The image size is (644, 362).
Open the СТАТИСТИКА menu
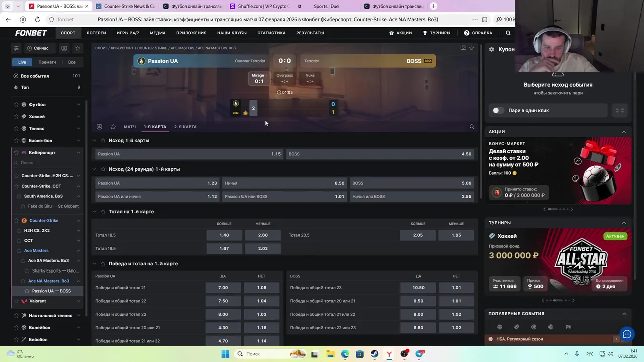[271, 33]
